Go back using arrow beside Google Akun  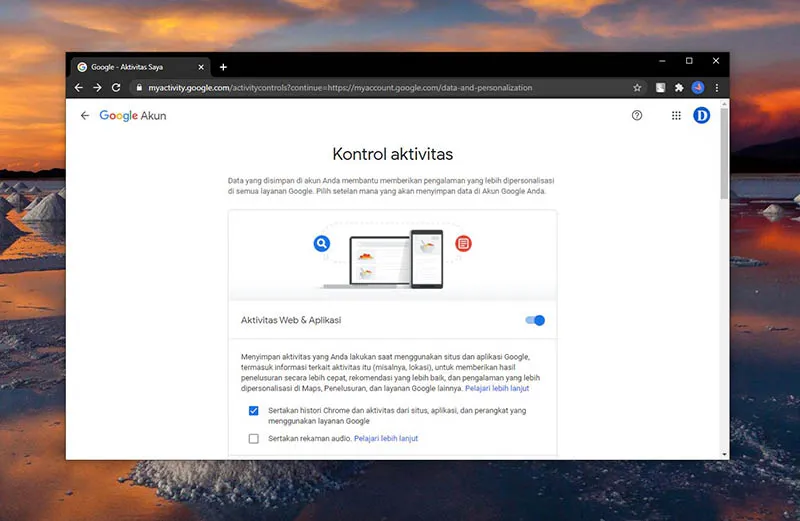(x=85, y=116)
